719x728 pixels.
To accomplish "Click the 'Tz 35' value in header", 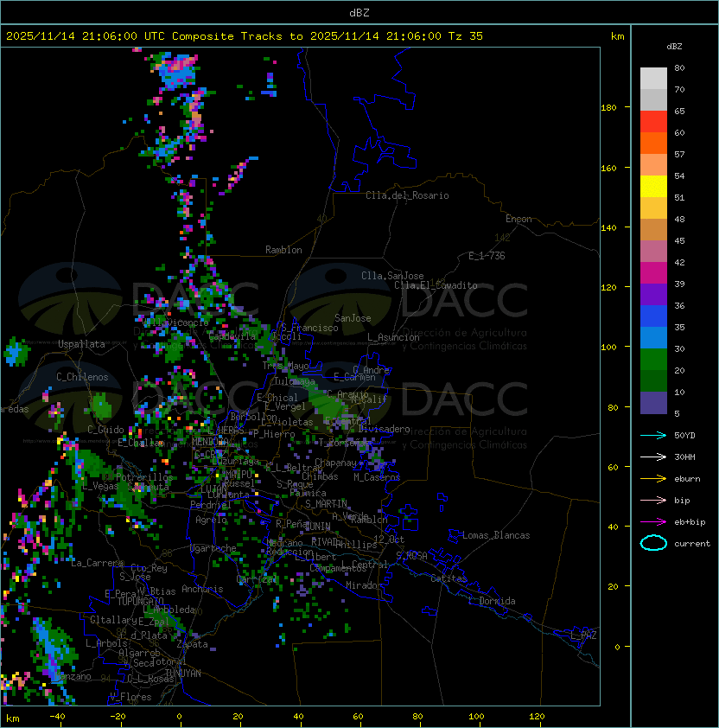I will (466, 36).
